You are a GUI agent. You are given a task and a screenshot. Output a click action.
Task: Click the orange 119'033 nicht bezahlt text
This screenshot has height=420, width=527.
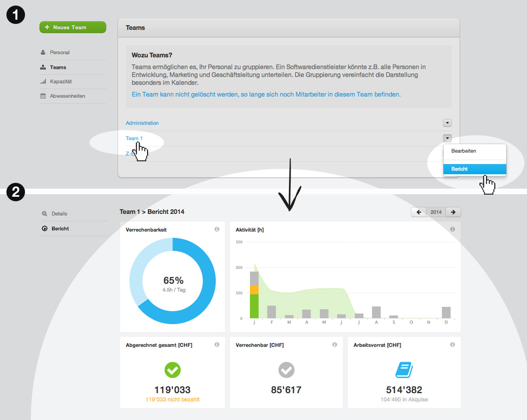coord(173,400)
